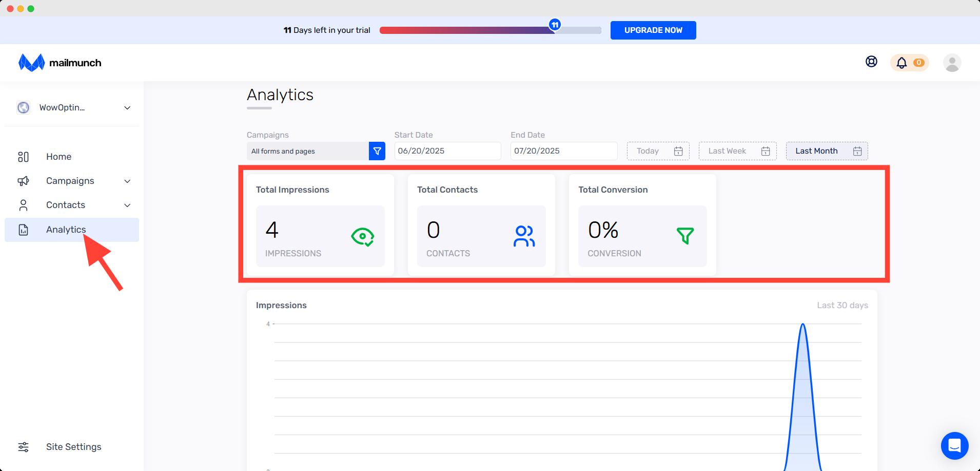
Task: Click the 'Impressions' chart title
Action: [x=281, y=305]
